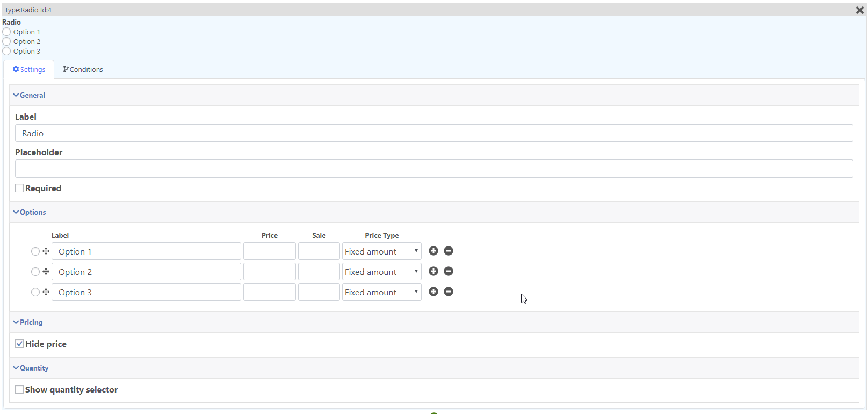This screenshot has height=414, width=868.
Task: Add a new option after Option 2
Action: coord(433,271)
